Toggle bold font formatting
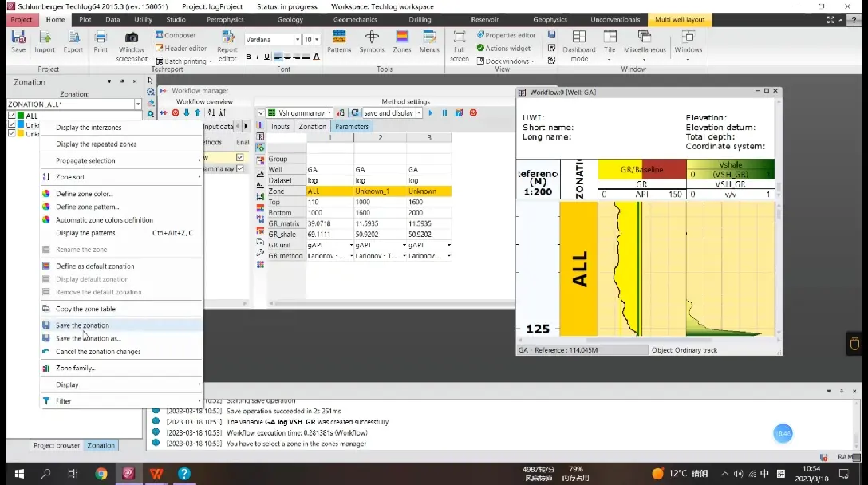 (248, 57)
